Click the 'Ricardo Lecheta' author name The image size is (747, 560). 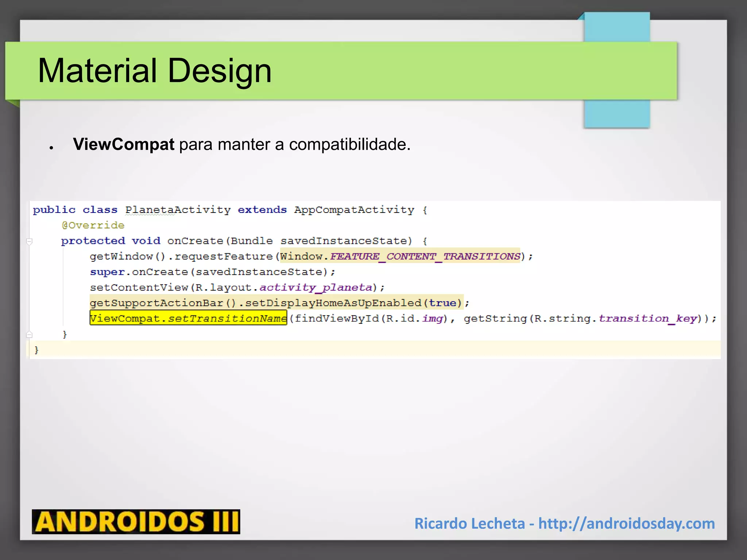470,524
